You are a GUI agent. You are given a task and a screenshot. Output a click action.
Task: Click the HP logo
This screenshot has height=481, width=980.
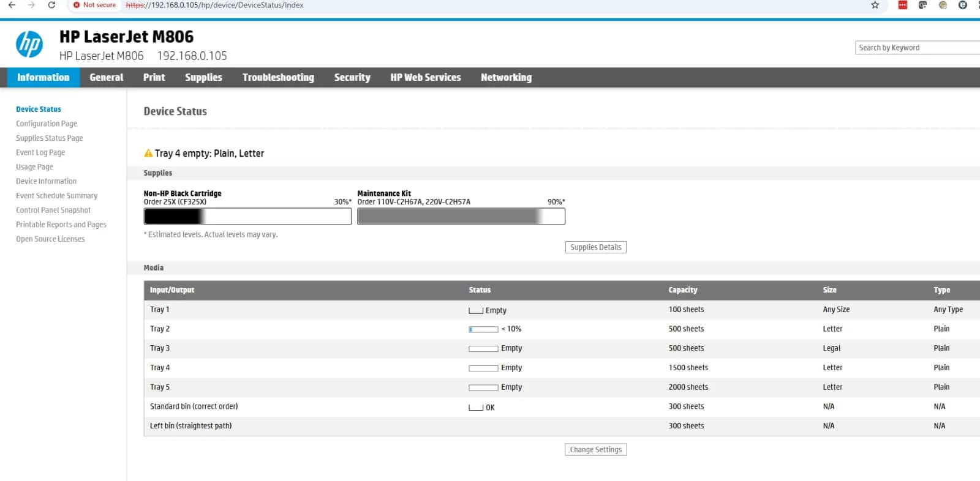point(29,44)
